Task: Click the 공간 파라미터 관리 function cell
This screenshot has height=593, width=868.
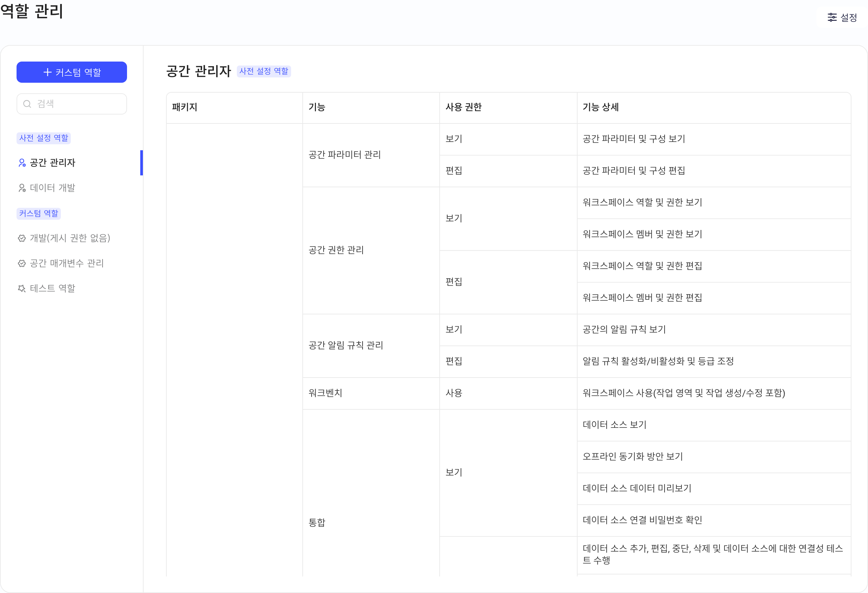Action: [x=371, y=155]
